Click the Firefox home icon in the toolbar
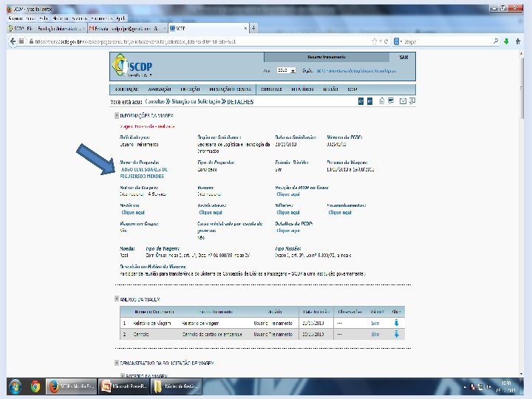Image resolution: width=532 pixels, height=399 pixels. (x=518, y=41)
